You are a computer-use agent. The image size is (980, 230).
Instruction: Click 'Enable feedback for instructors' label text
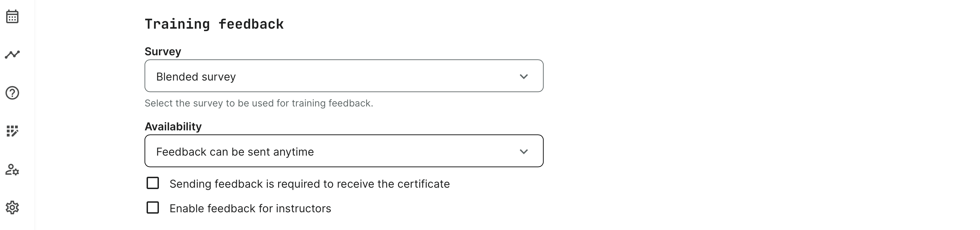pos(250,209)
